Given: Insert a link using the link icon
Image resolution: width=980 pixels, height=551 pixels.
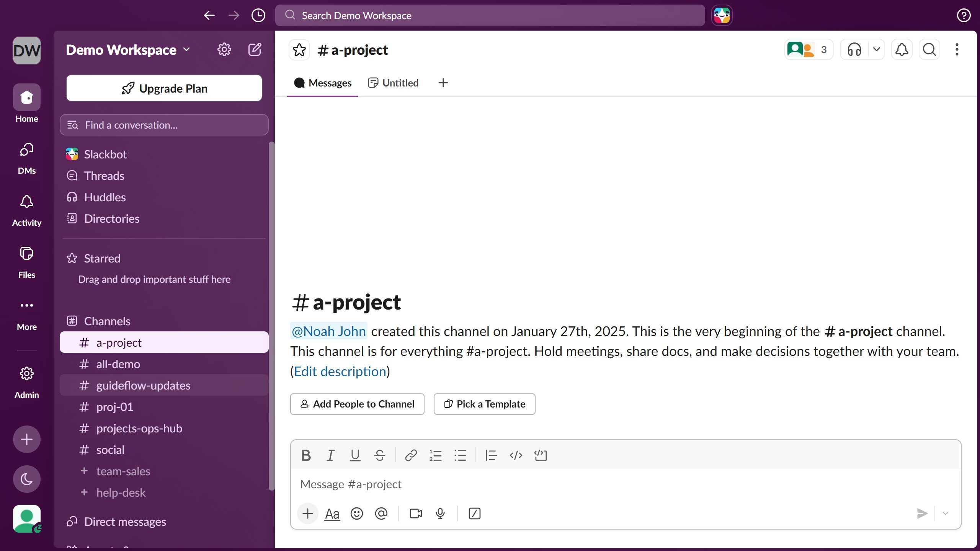Looking at the screenshot, I should pos(411,455).
